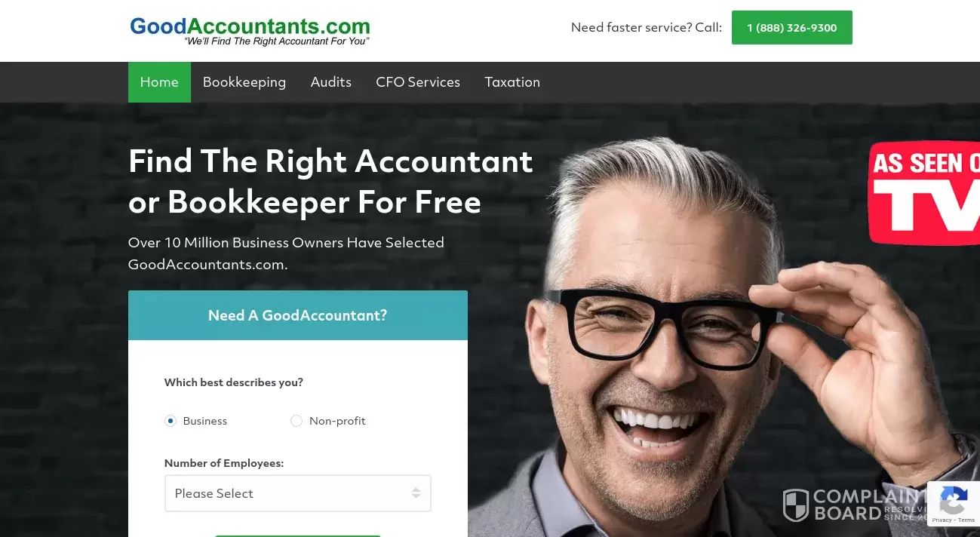Select the Non-profit radio button

point(296,421)
